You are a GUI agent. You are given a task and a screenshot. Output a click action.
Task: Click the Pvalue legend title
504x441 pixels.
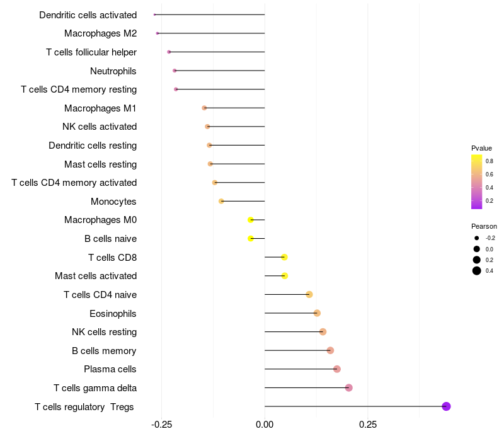pyautogui.click(x=481, y=148)
